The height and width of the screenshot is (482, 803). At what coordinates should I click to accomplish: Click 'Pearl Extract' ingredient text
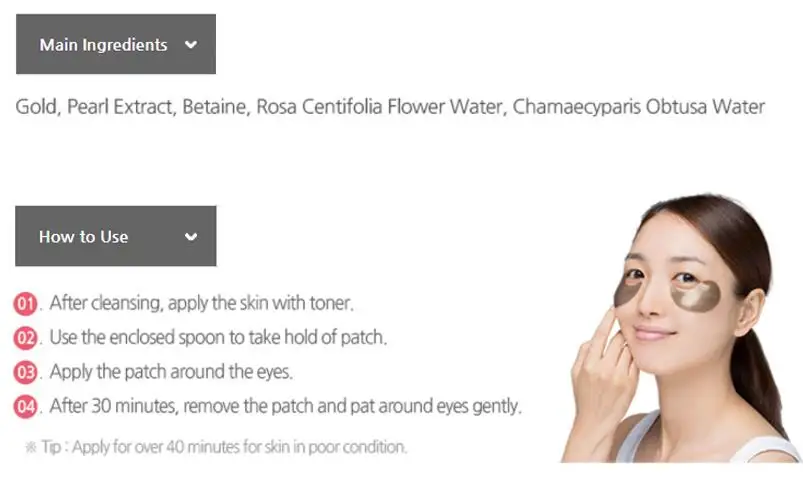tap(121, 107)
